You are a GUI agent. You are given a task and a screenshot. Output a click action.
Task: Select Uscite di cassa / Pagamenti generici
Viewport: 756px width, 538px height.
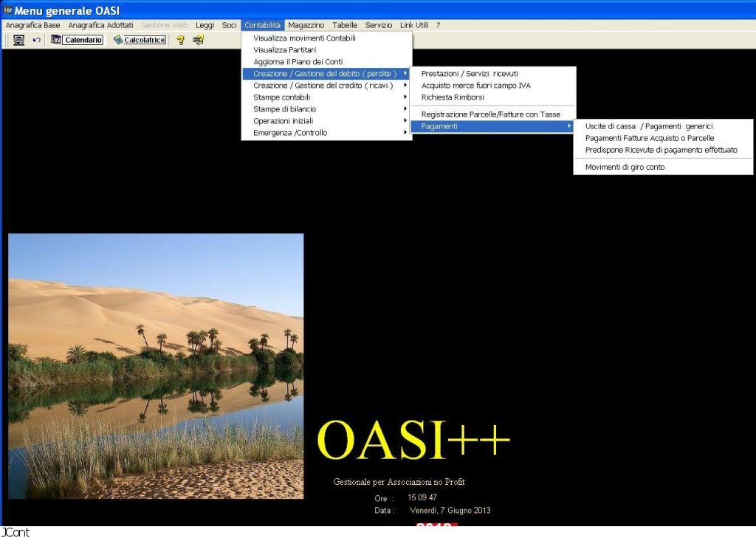648,126
